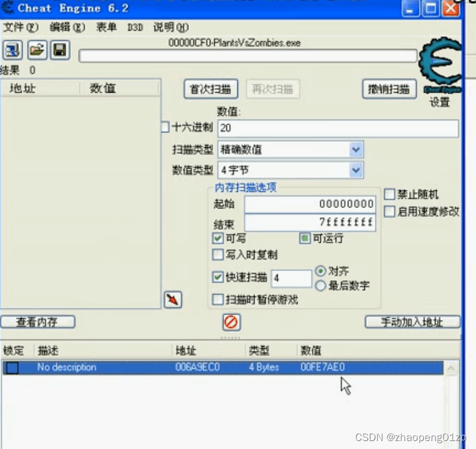Click the 起始 start address field

coord(310,204)
